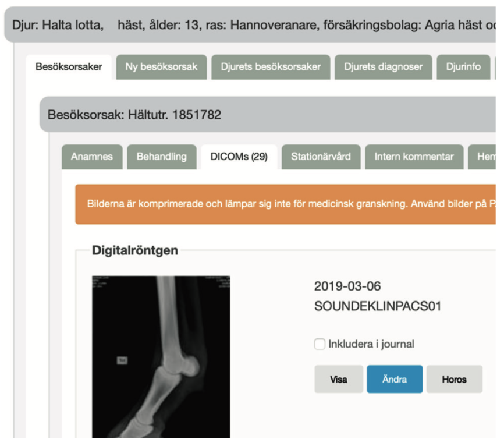
Task: Open the horse leg X-ray thumbnail
Action: coord(161,356)
